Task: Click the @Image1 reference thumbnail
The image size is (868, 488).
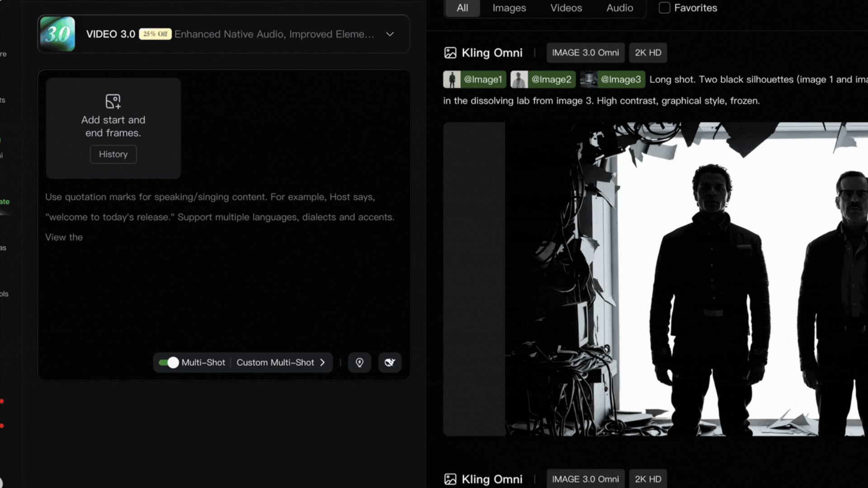Action: pos(452,80)
